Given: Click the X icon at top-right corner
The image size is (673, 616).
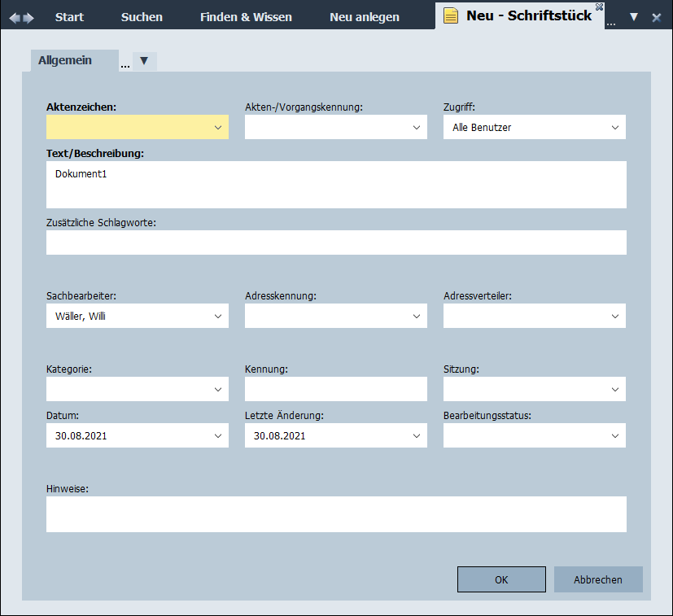Looking at the screenshot, I should [656, 17].
